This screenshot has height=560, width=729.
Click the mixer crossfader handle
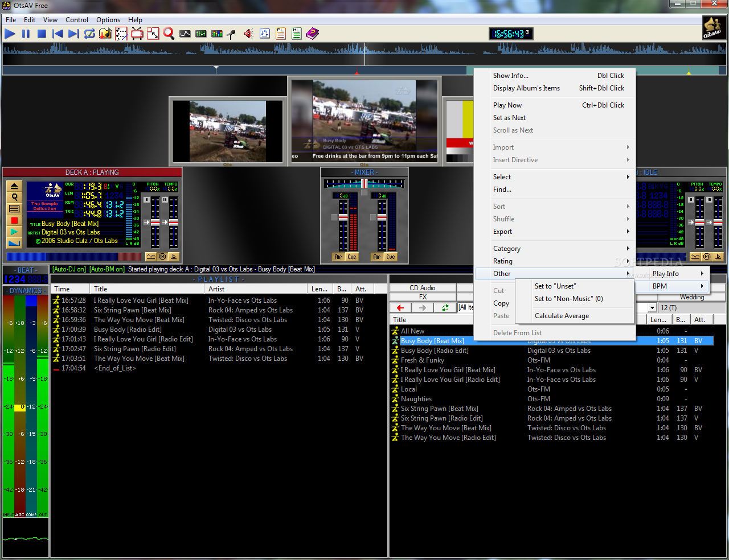[364, 184]
